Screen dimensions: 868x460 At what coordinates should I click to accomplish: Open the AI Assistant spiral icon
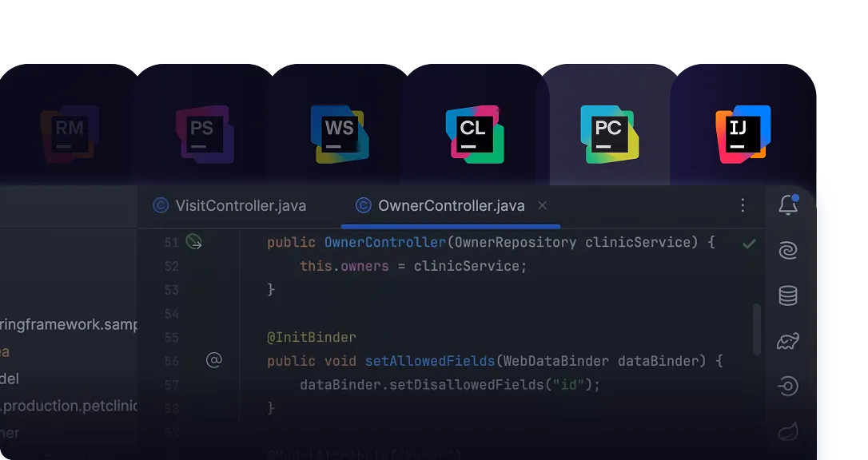point(788,251)
